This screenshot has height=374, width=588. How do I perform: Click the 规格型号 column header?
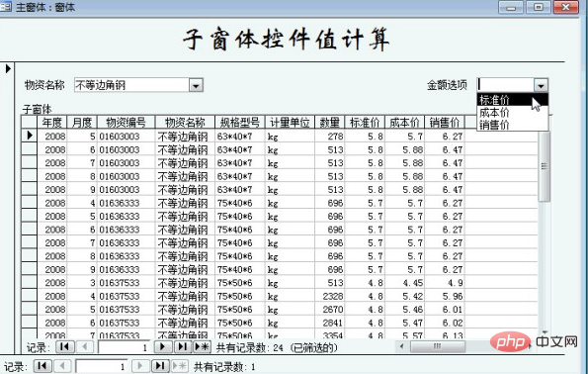click(240, 123)
